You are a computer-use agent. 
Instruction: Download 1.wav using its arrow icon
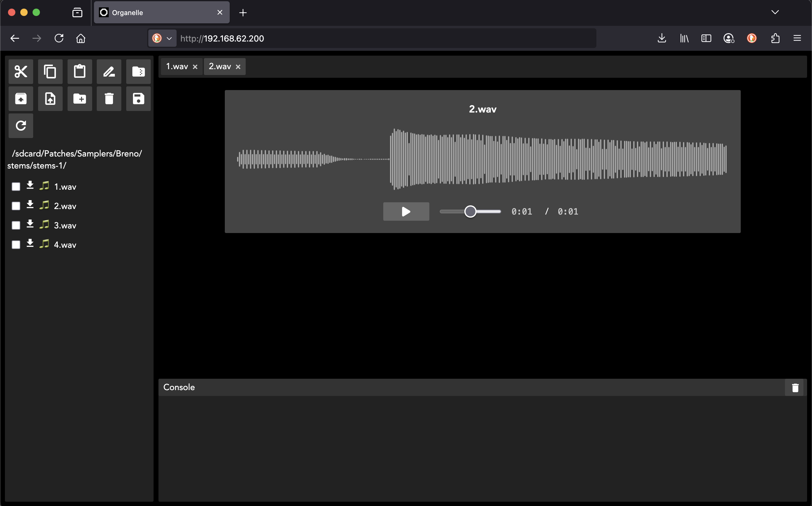click(30, 185)
